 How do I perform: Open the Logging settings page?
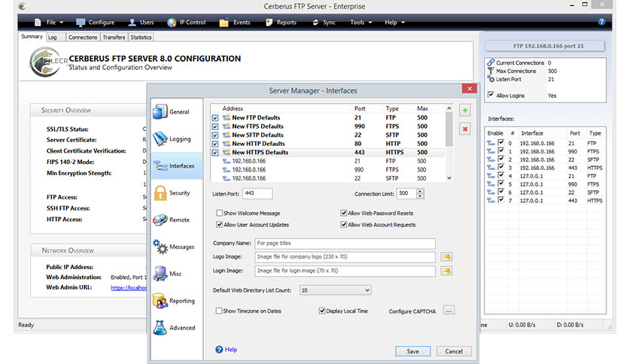coord(177,138)
